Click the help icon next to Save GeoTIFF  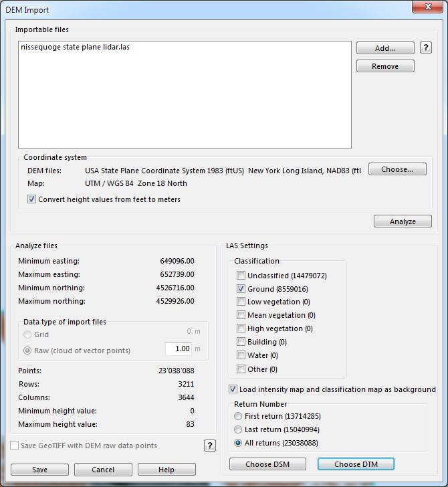coord(210,446)
